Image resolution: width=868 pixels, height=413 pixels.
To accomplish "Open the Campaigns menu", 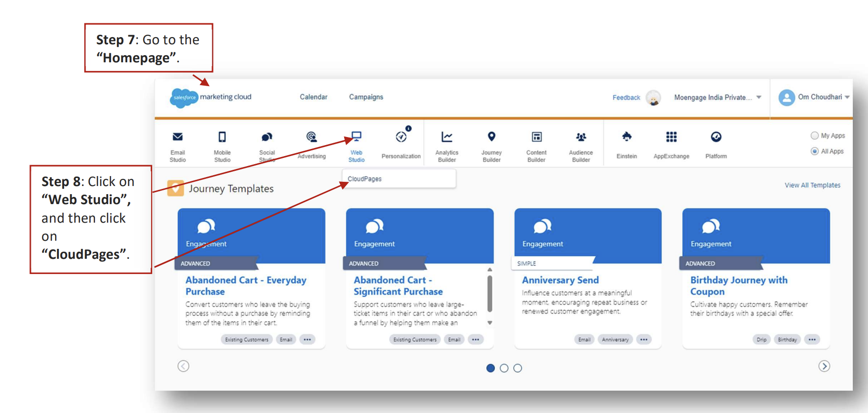I will click(x=366, y=97).
